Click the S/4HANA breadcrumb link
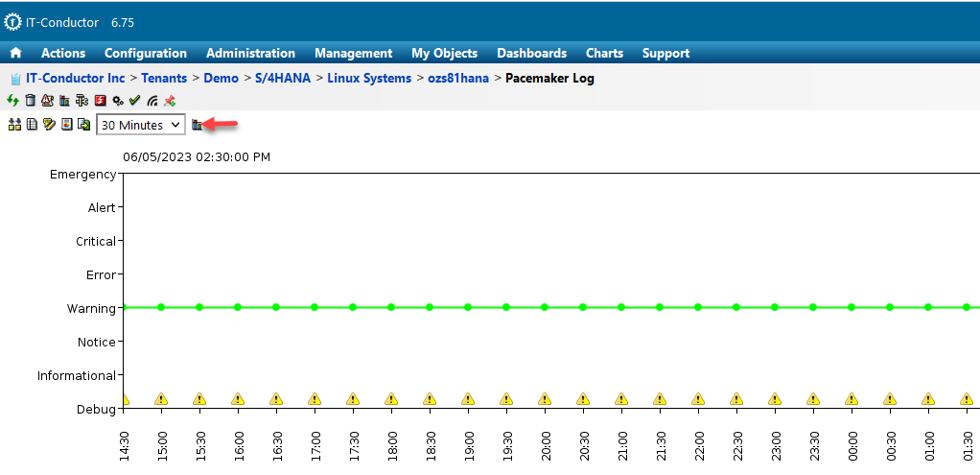The height and width of the screenshot is (475, 980). pos(283,79)
